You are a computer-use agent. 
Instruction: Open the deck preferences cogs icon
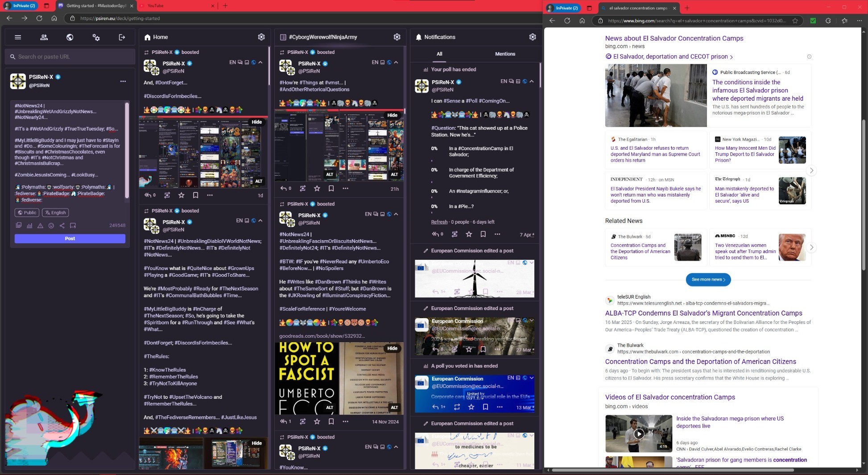point(96,37)
